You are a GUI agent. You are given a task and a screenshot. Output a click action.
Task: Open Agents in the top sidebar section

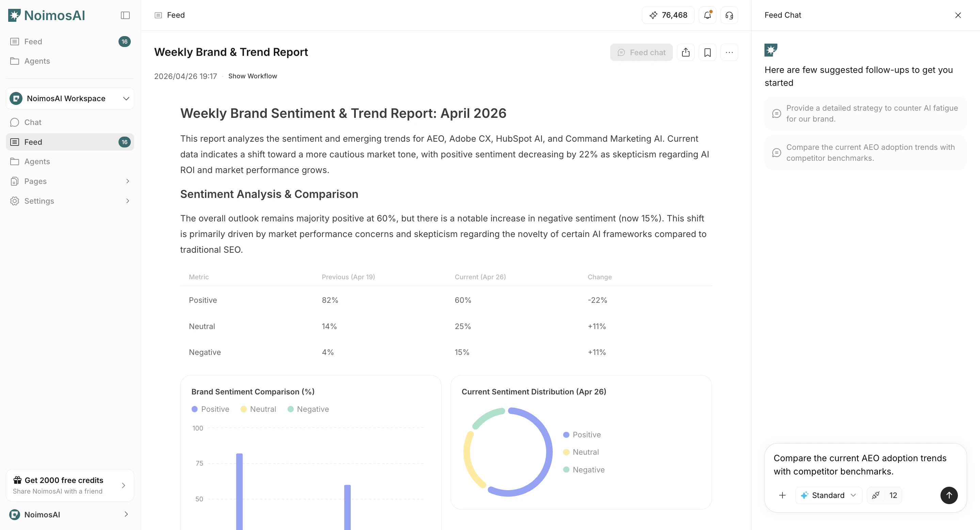pyautogui.click(x=70, y=61)
